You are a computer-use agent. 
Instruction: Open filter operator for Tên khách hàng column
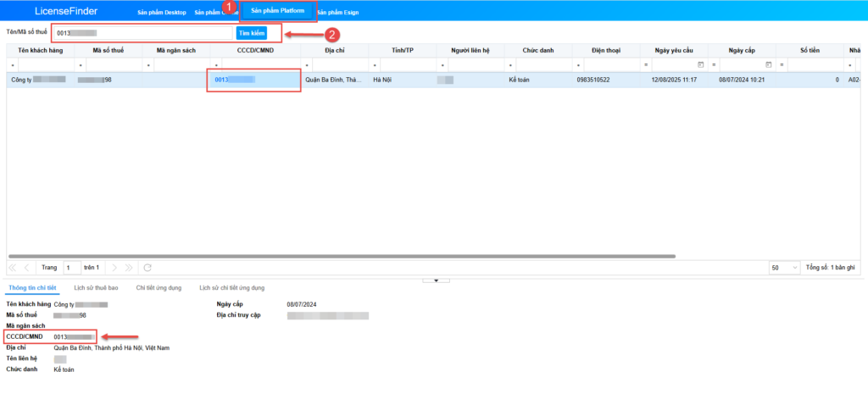pyautogui.click(x=12, y=64)
